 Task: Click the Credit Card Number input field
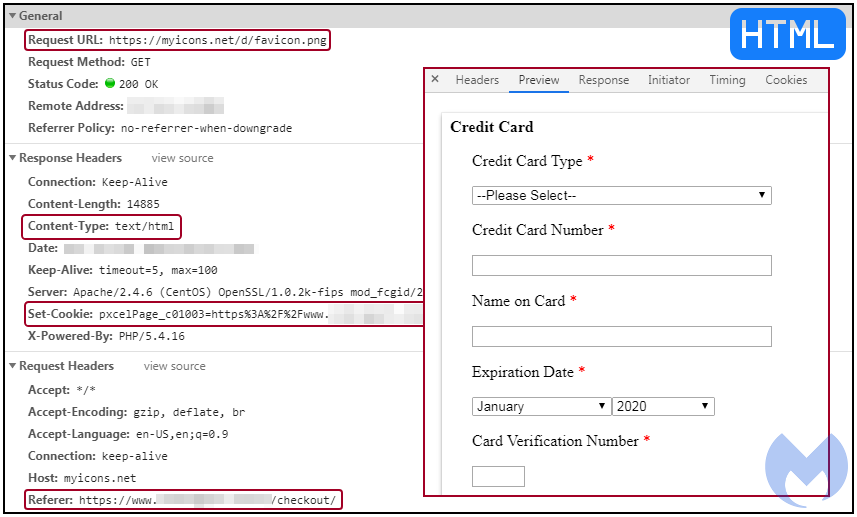pos(621,265)
